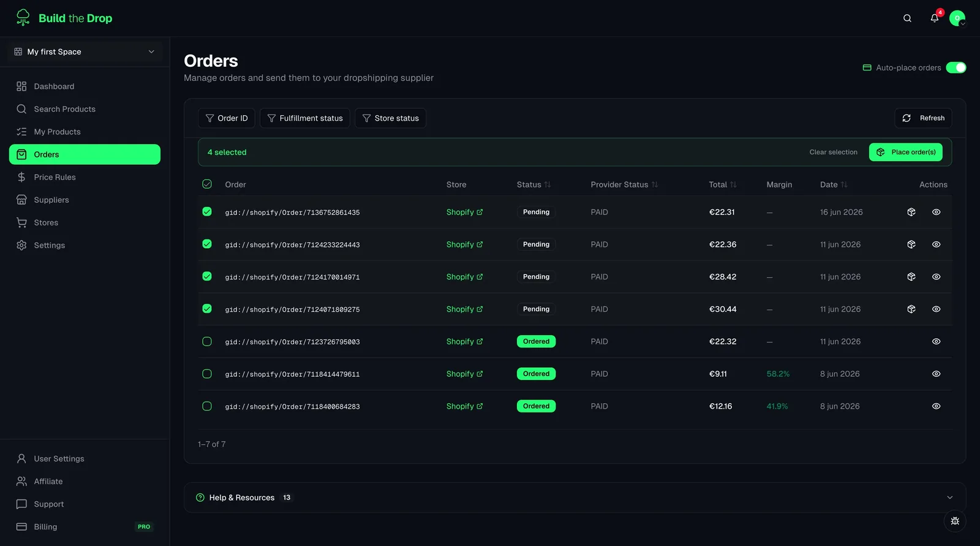The width and height of the screenshot is (980, 546).
Task: Check order 7123726795003 checkbox
Action: pyautogui.click(x=207, y=341)
